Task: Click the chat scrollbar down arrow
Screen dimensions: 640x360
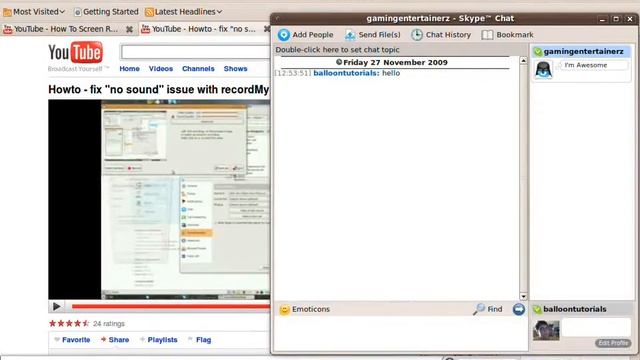Action: click(x=523, y=297)
